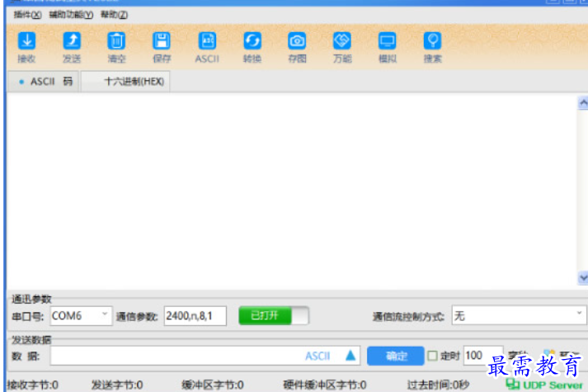Toggle the green 已打开 port switch
Image resolution: width=588 pixels, height=392 pixels.
(274, 315)
